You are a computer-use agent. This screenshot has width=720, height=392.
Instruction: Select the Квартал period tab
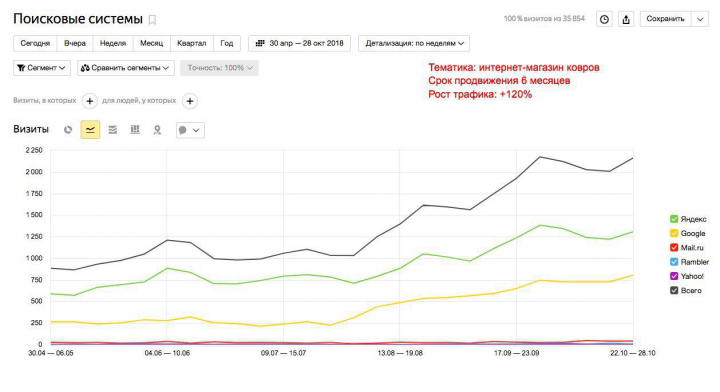(191, 43)
